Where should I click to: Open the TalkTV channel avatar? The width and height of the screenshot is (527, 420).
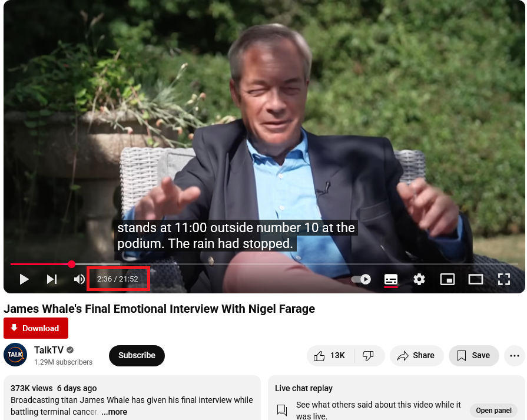tap(15, 355)
